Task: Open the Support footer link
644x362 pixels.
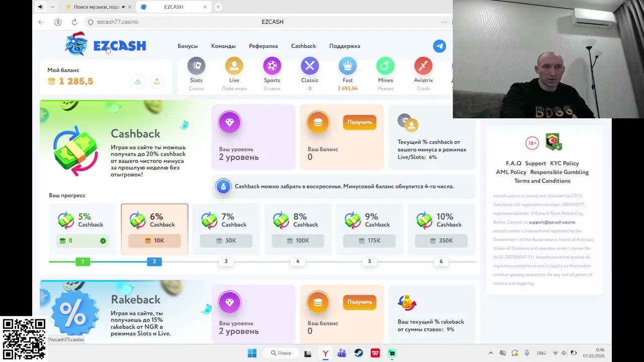Action: (535, 163)
